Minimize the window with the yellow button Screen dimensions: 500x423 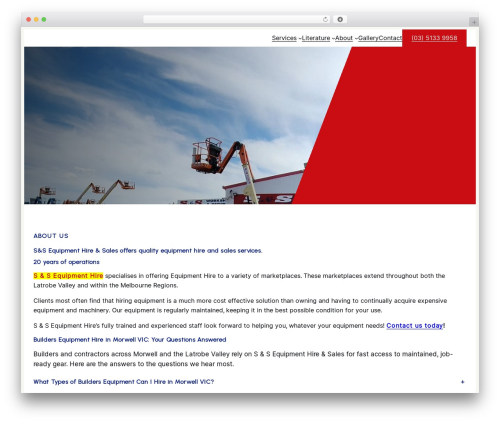(x=36, y=20)
